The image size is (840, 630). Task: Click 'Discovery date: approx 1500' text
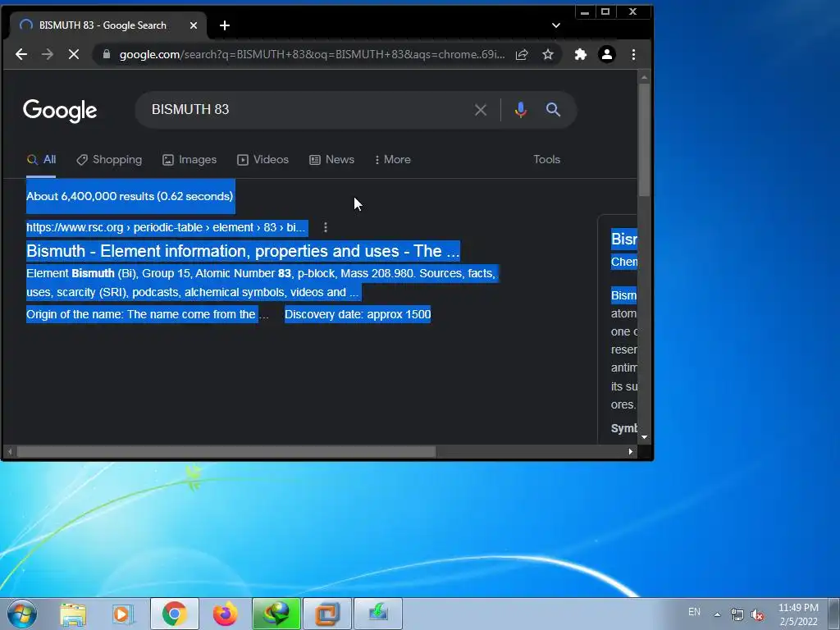(x=358, y=314)
